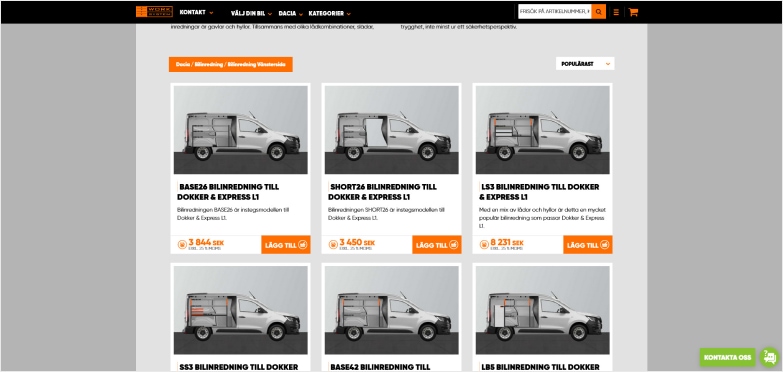Image resolution: width=783 pixels, height=372 pixels.
Task: Open SHORT26 Bilinredning till Dokker title
Action: coord(382,192)
